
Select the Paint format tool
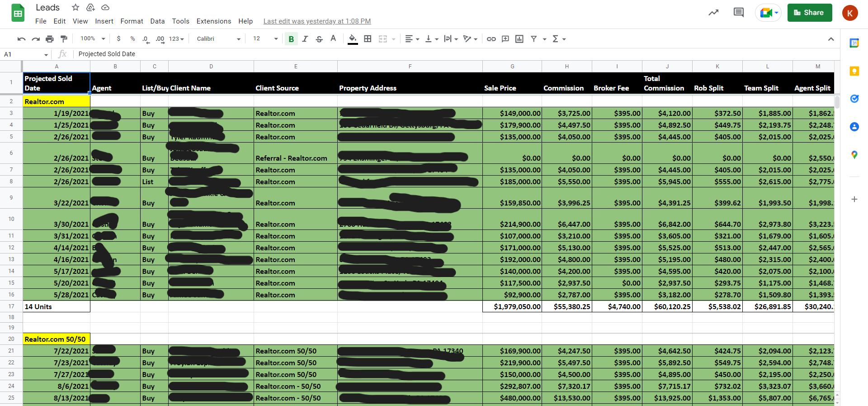coord(64,39)
